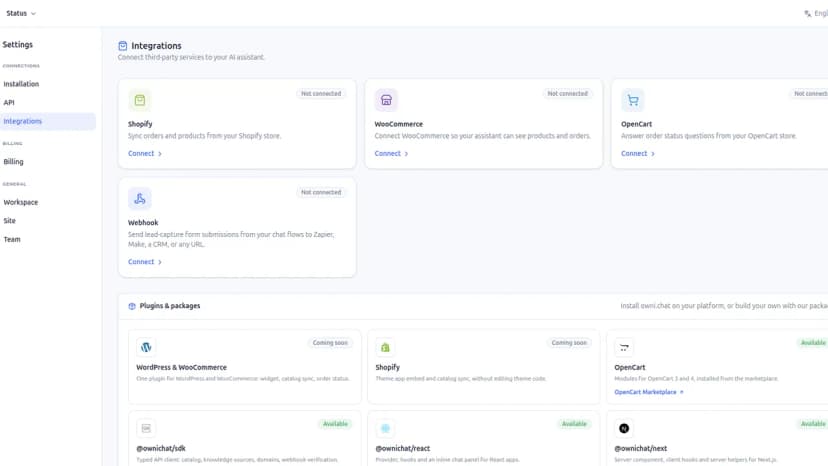
Task: Go to Workspace settings in sidebar
Action: click(x=21, y=202)
